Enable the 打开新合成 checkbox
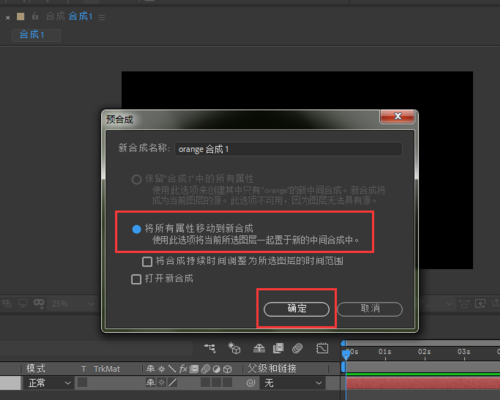The height and width of the screenshot is (400, 500). (136, 279)
